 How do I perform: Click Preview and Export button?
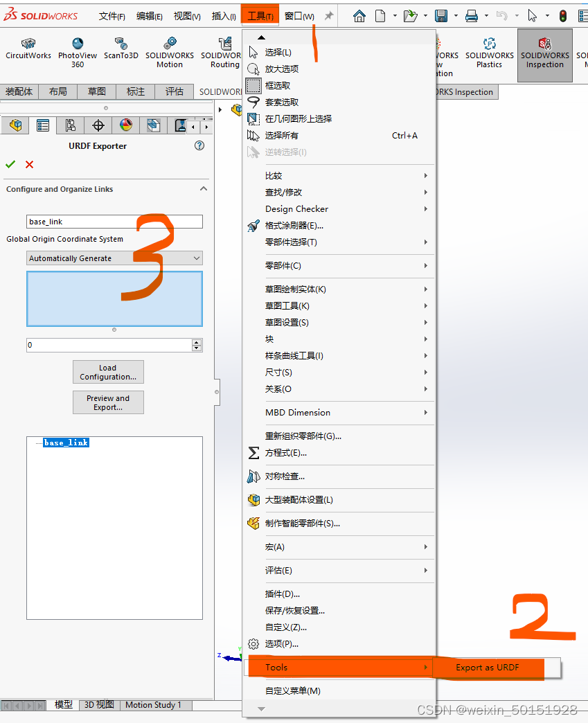pyautogui.click(x=108, y=402)
